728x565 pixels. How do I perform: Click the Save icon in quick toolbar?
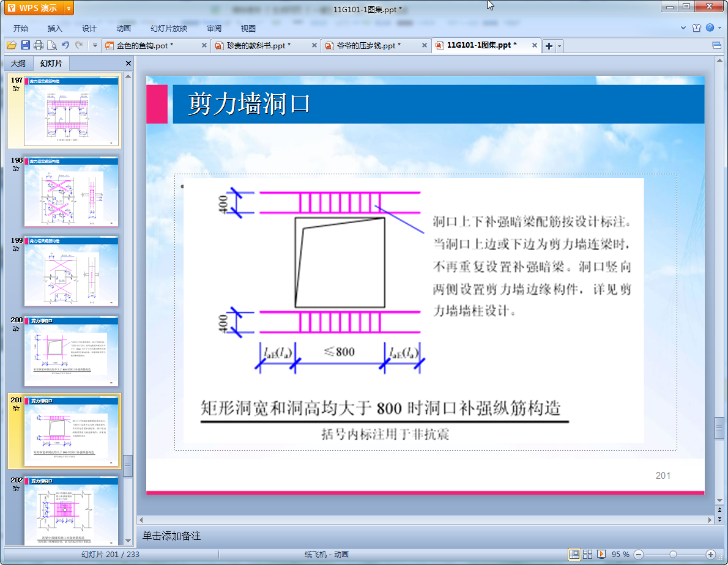click(x=25, y=45)
